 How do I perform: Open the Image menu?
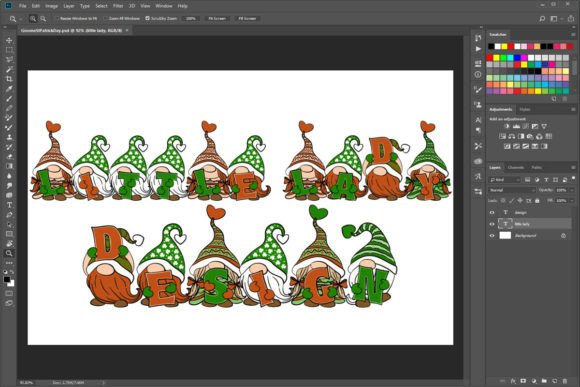click(51, 6)
